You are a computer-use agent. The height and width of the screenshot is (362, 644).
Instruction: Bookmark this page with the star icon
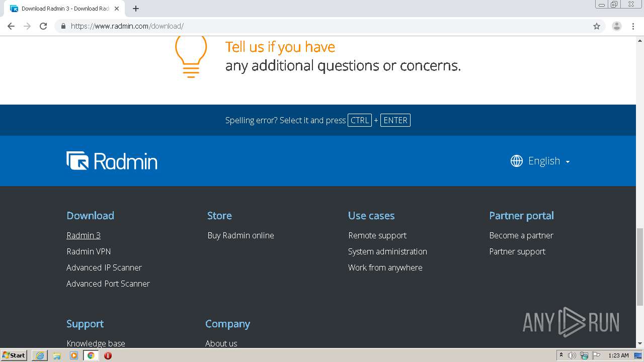coord(597,26)
